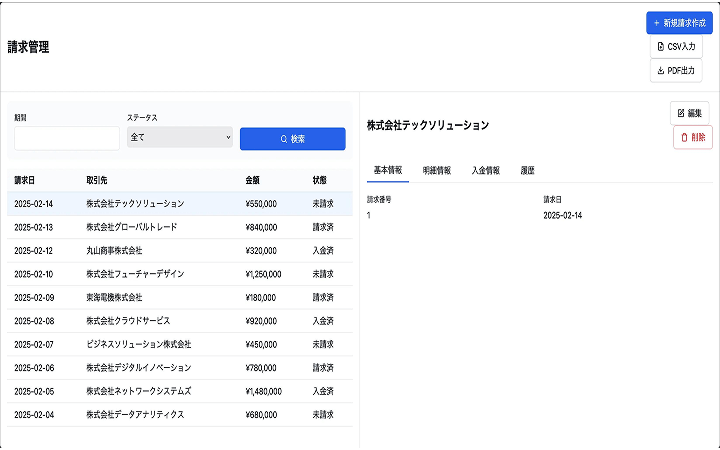Open CSV入力 import
Screen dimensions: 720x450
click(676, 47)
